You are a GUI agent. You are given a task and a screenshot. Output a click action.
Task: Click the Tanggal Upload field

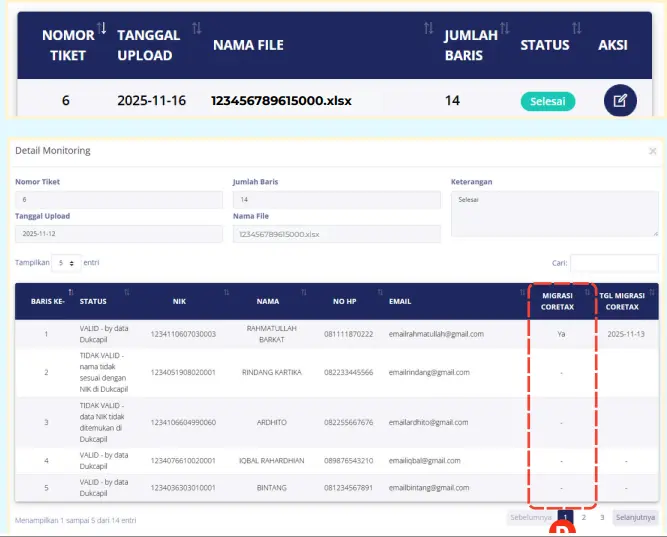coord(119,234)
